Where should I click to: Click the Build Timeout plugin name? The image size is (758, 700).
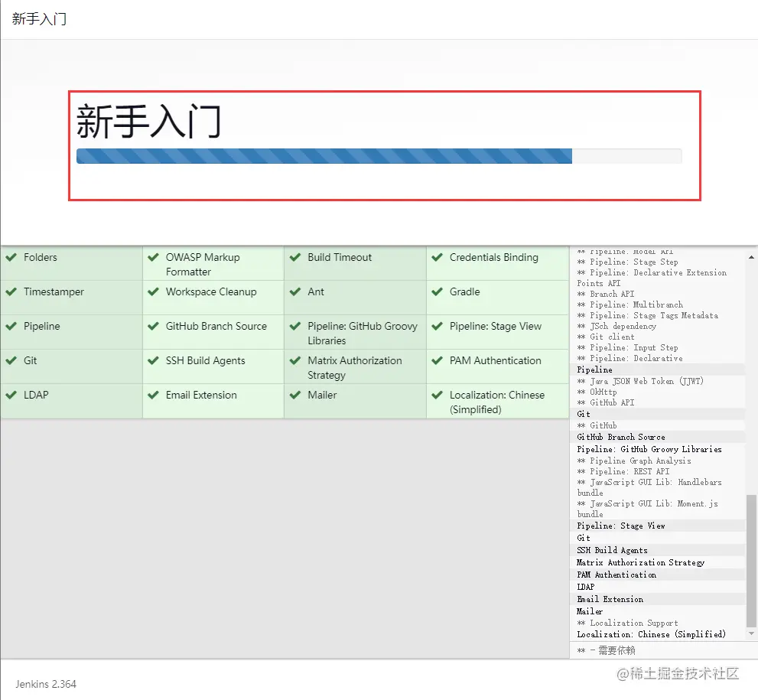point(340,257)
